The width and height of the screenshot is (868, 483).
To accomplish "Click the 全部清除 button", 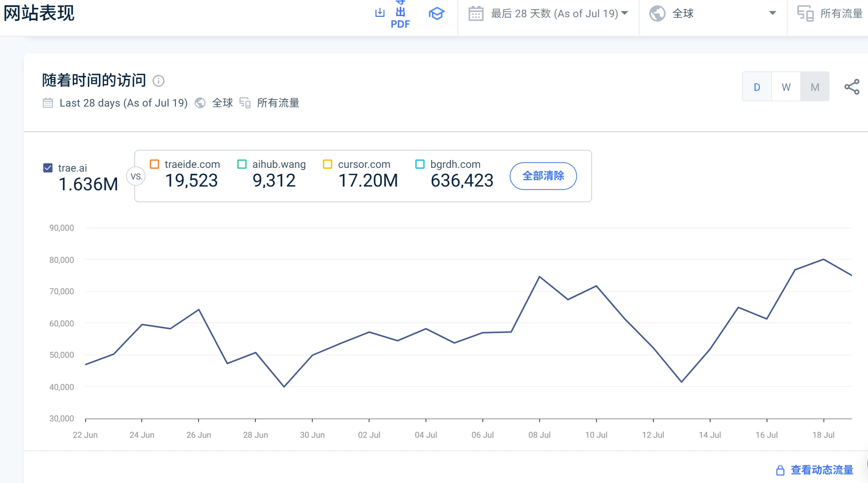I will point(543,176).
